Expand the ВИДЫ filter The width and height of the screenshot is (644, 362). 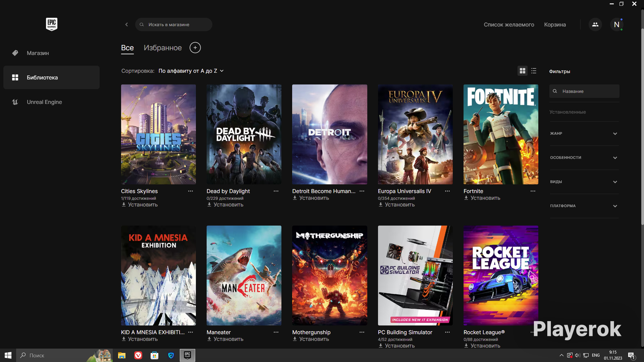point(584,182)
